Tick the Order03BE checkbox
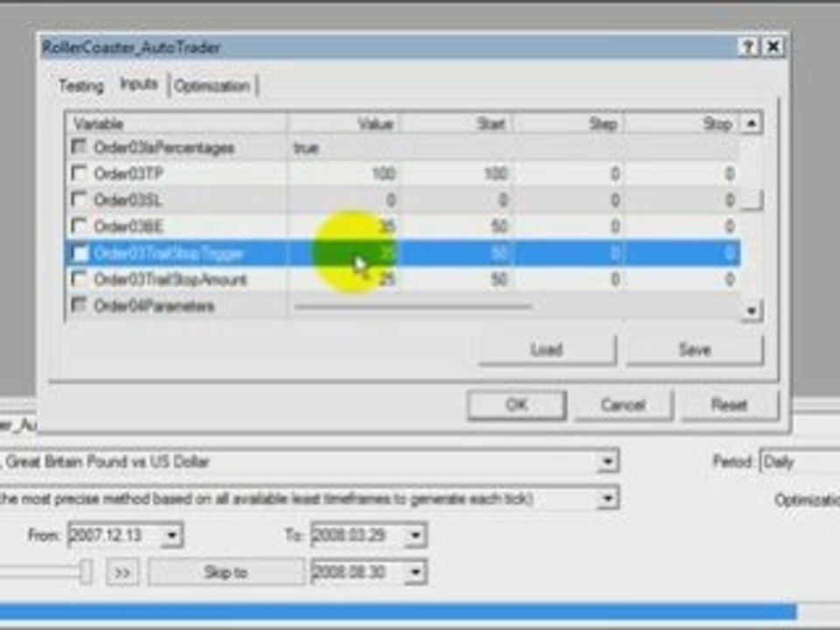 79,226
